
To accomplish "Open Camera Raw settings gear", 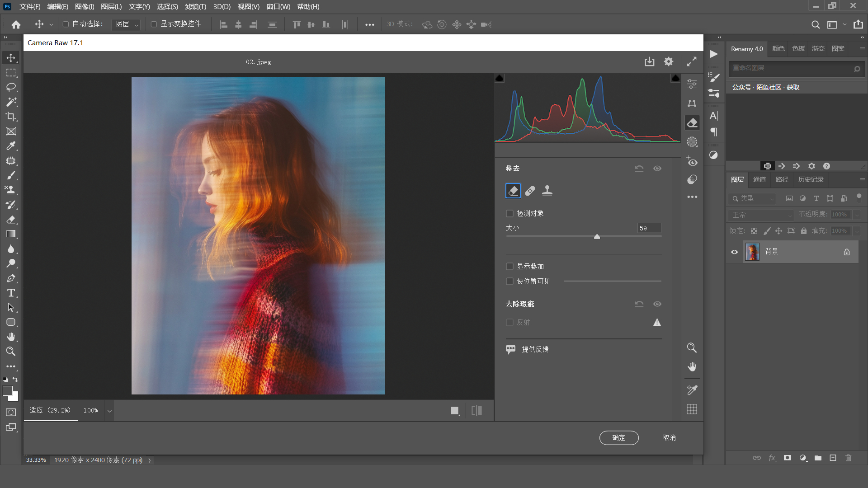I will pos(669,61).
